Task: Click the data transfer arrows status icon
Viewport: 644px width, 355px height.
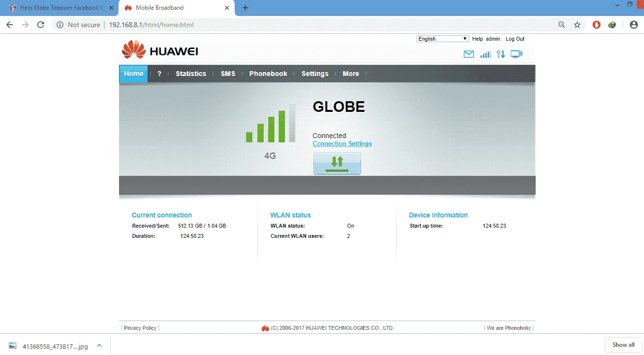Action: [501, 54]
